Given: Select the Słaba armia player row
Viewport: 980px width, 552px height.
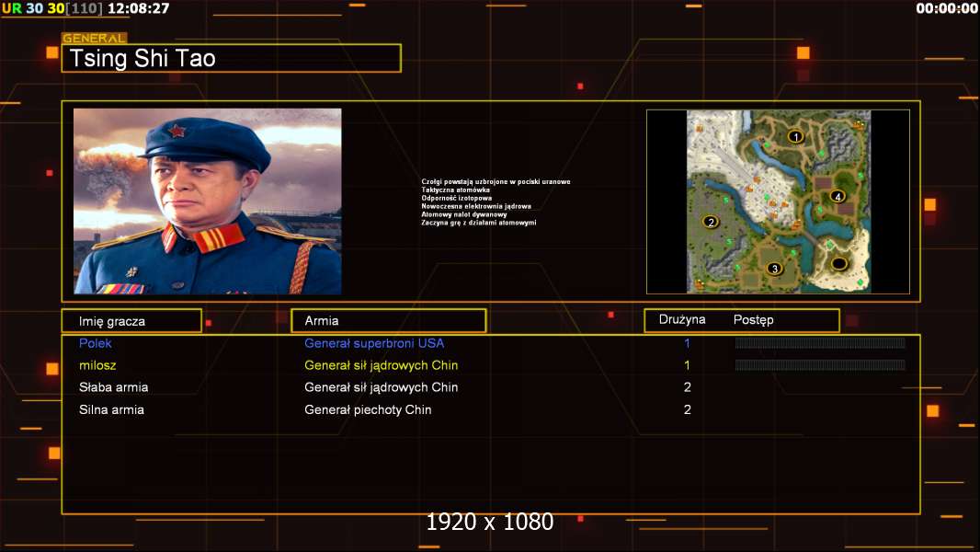Looking at the screenshot, I should [x=491, y=387].
